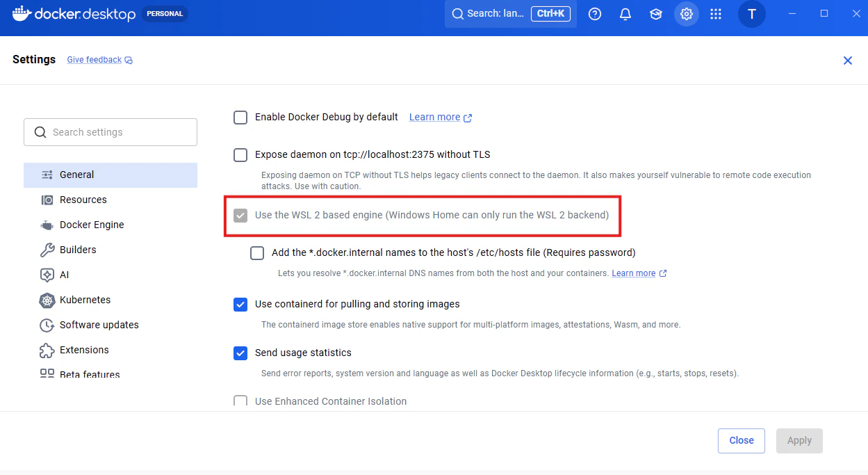Focus the Search settings input field

tap(110, 132)
